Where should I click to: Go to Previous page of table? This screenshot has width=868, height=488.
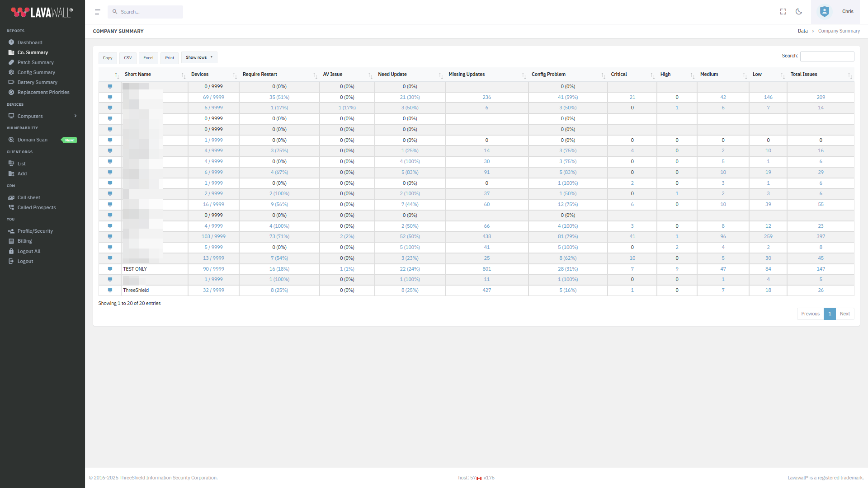tap(810, 314)
